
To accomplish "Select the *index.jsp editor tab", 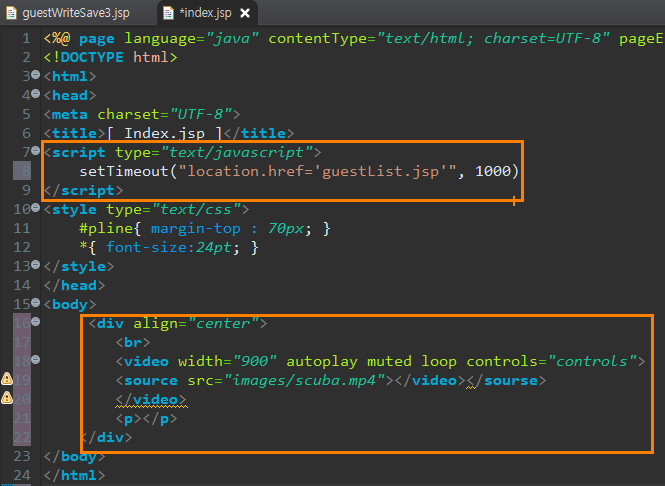I will [205, 13].
